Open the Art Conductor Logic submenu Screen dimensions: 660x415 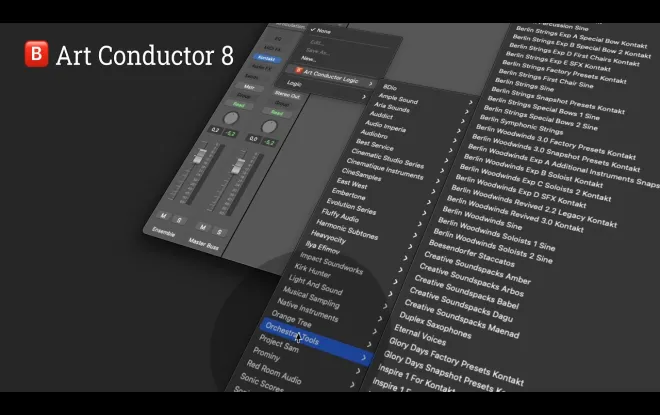tap(330, 77)
